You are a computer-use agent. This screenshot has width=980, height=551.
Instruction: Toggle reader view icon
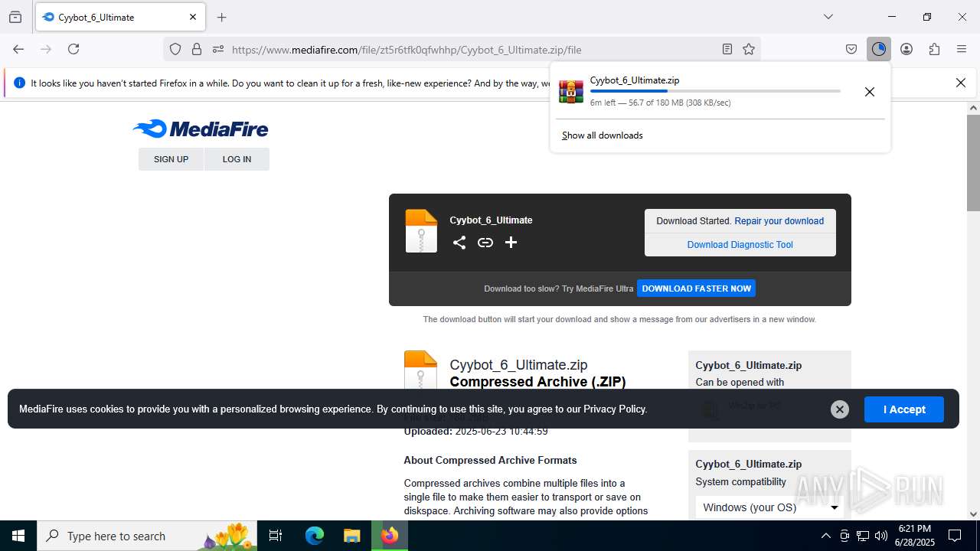click(x=727, y=49)
